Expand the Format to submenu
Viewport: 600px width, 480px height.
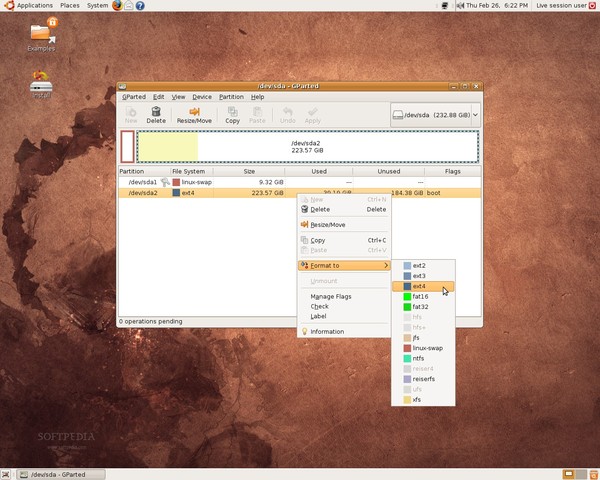click(x=344, y=265)
